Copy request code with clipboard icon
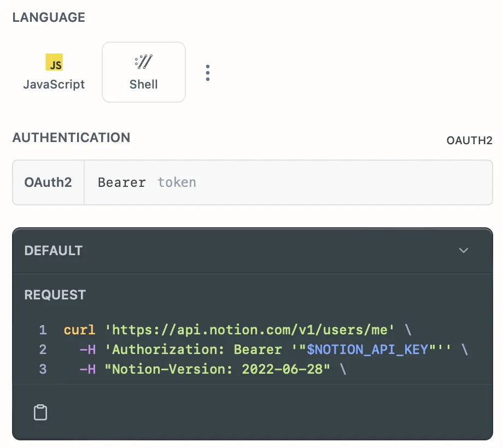Viewport: 503px width, 448px height. click(x=40, y=412)
